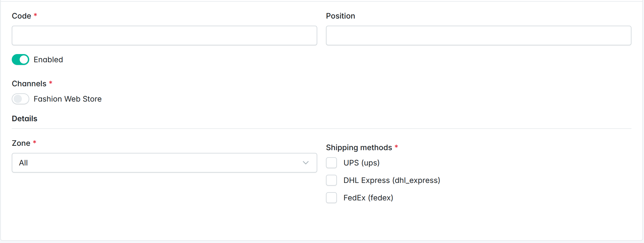Click the Code field label

click(x=21, y=16)
